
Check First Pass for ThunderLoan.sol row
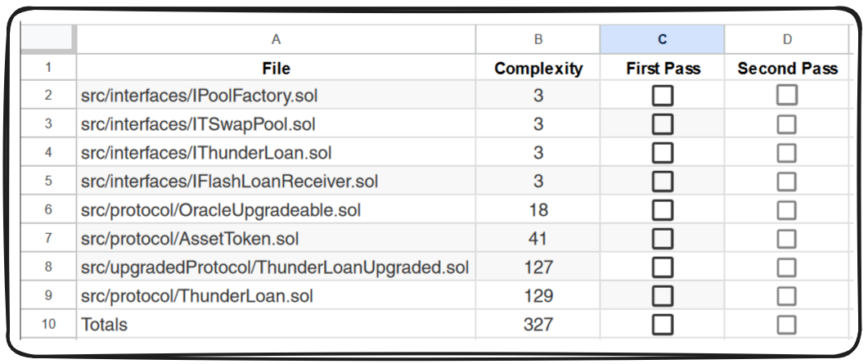(x=663, y=295)
